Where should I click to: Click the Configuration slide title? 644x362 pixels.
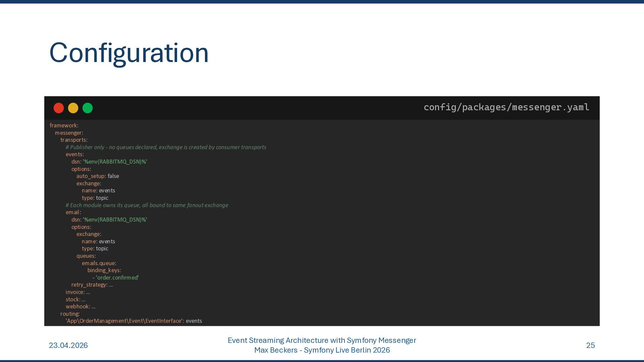(x=129, y=53)
